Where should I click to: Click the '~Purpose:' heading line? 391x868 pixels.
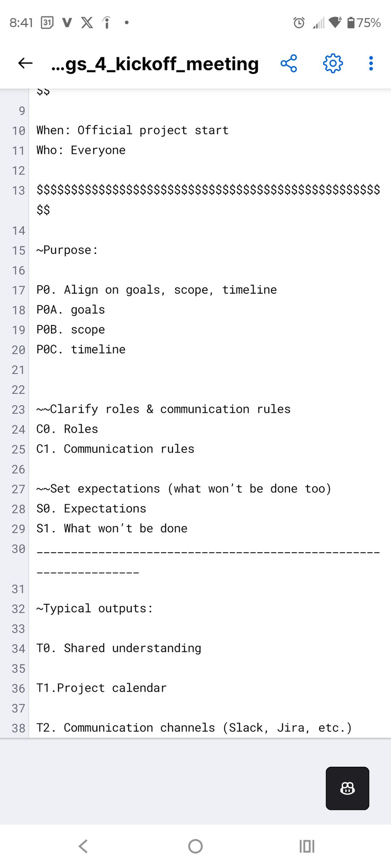tap(67, 250)
